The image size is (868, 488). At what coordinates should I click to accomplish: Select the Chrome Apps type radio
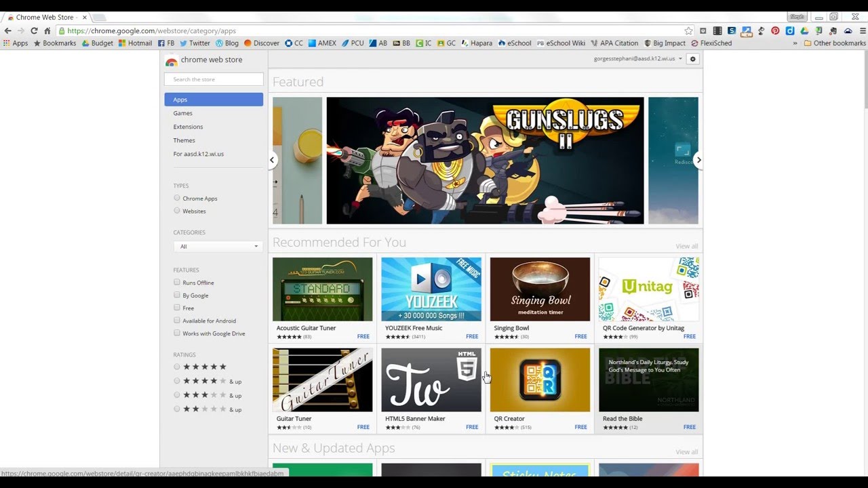177,198
